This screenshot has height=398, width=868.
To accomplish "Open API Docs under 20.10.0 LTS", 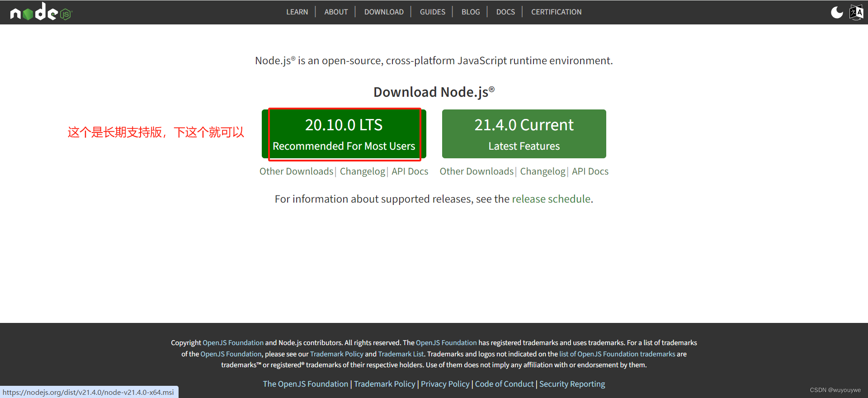I will (410, 171).
